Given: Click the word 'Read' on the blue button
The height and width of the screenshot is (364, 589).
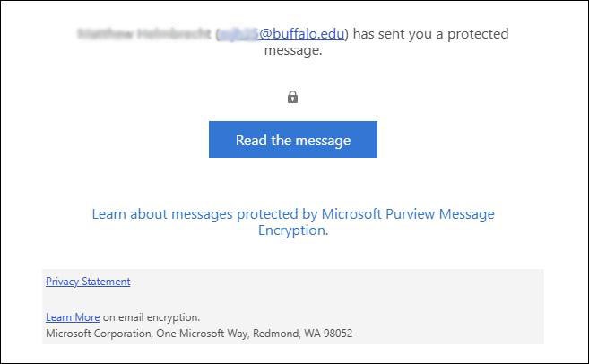Looking at the screenshot, I should pyautogui.click(x=252, y=140).
